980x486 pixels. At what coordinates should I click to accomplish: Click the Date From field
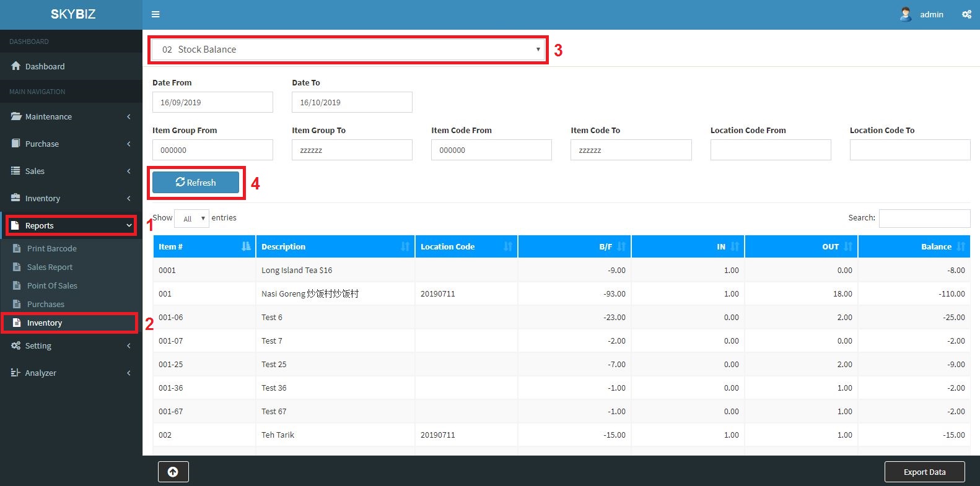click(x=212, y=102)
